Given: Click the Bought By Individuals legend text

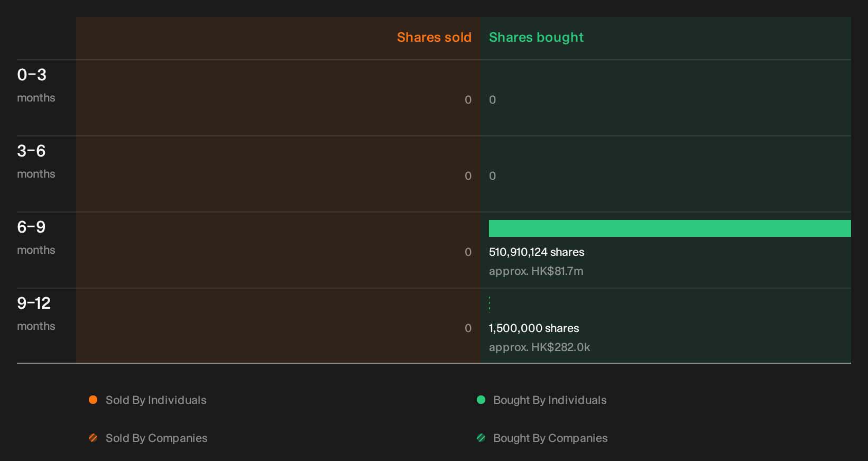Looking at the screenshot, I should [x=550, y=400].
